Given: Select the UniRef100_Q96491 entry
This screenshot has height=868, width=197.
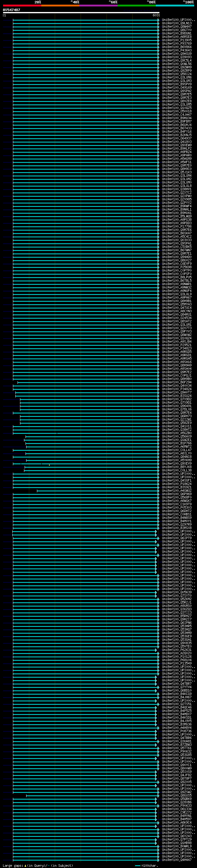Looking at the screenshot, I should click(x=177, y=406).
